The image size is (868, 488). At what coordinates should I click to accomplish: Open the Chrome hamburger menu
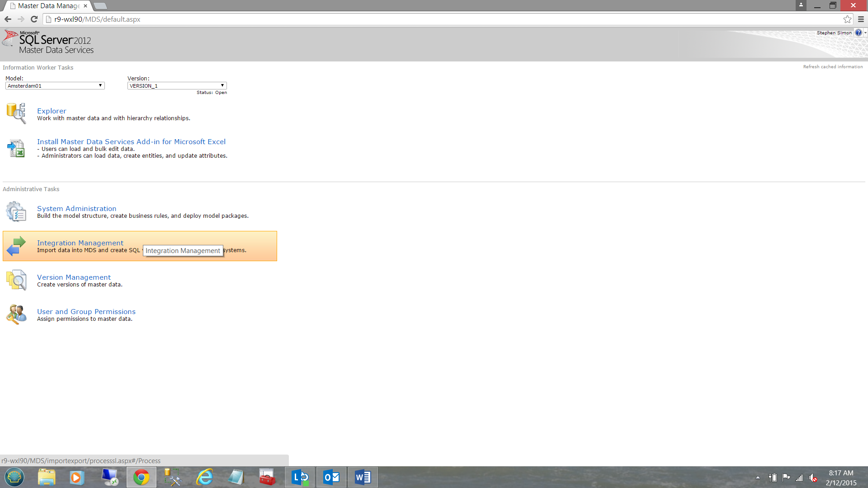point(861,19)
